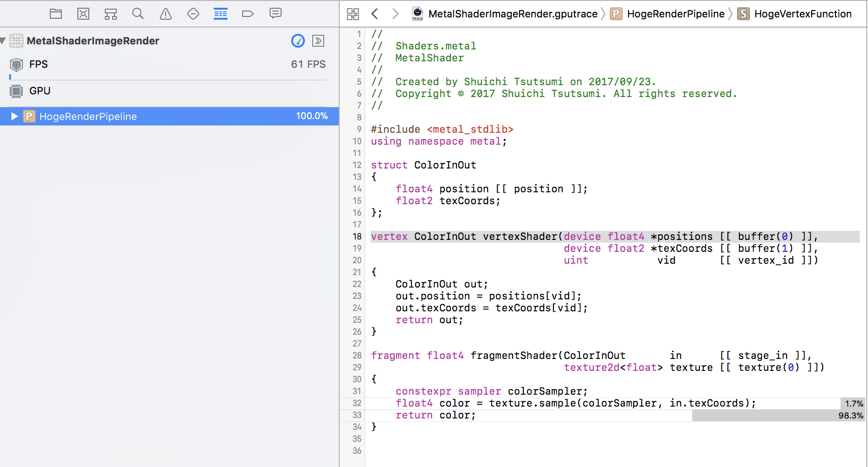This screenshot has height=467, width=868.
Task: Click the forward navigation arrow above the code
Action: click(396, 14)
